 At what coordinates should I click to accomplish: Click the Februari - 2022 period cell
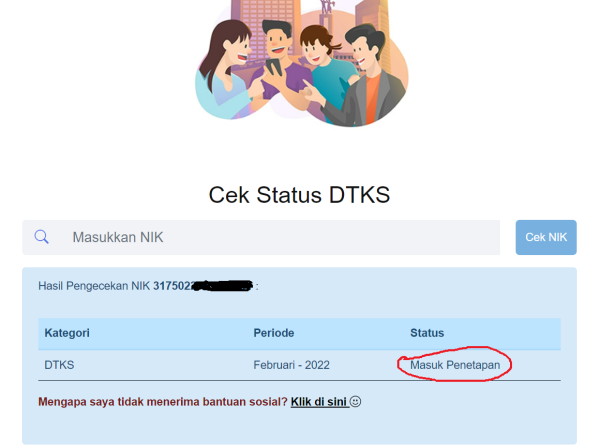(291, 365)
